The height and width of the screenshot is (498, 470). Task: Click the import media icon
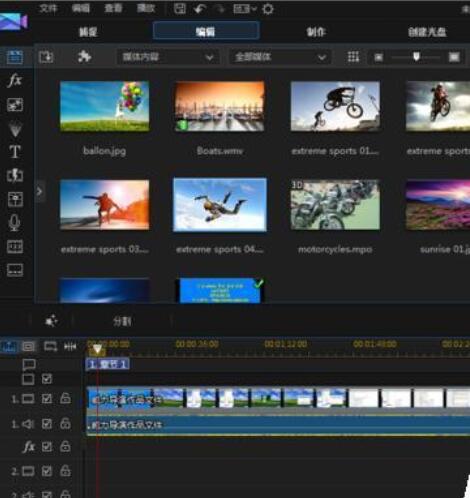point(46,57)
